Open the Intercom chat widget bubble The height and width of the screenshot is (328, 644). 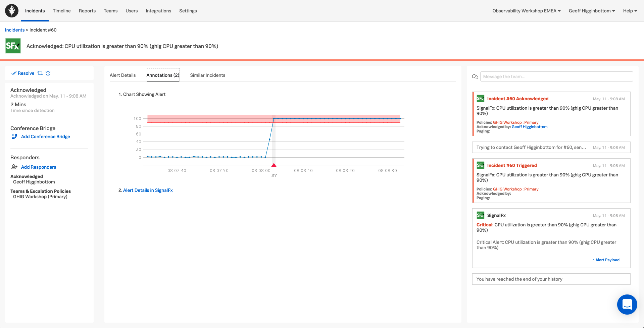click(627, 305)
